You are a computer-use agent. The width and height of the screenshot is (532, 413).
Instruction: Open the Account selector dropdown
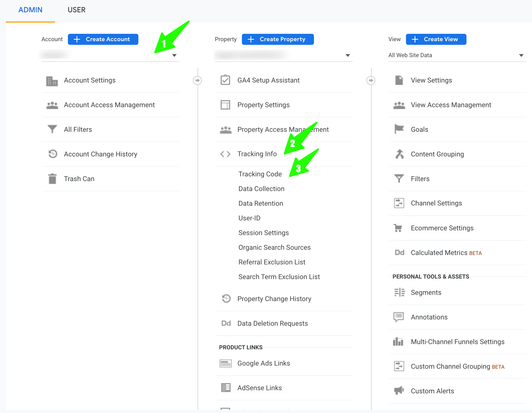coord(174,55)
